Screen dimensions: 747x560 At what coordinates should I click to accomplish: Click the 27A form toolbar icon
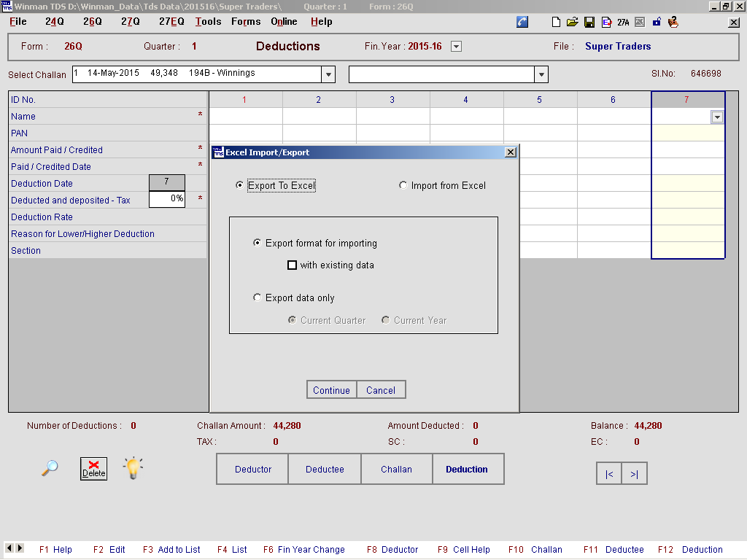pos(623,22)
